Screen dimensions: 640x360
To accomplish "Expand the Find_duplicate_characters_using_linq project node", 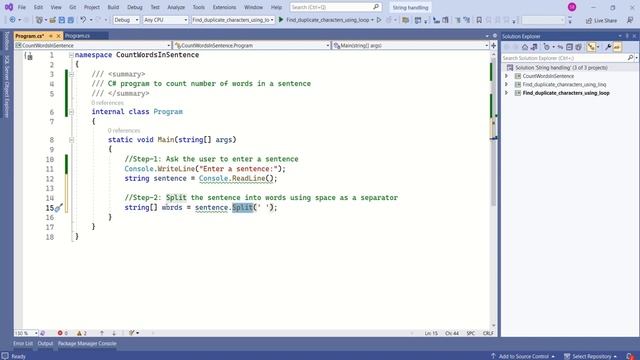I will pyautogui.click(x=507, y=84).
